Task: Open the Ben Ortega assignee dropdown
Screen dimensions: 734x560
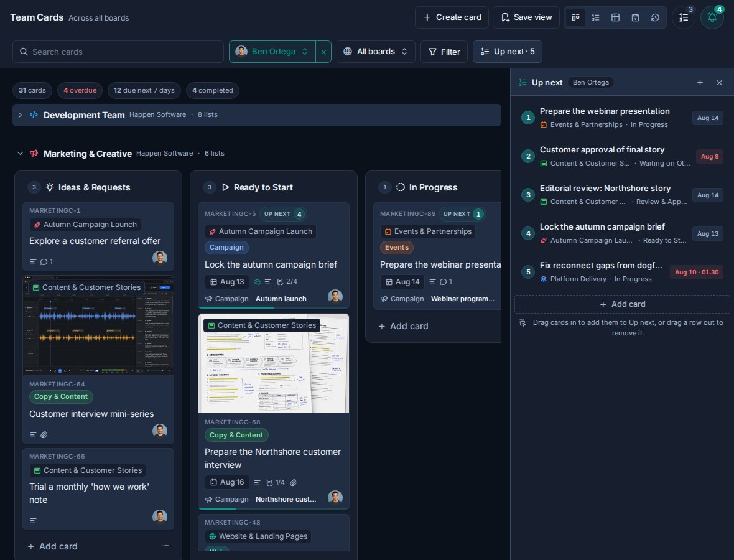Action: pyautogui.click(x=272, y=52)
